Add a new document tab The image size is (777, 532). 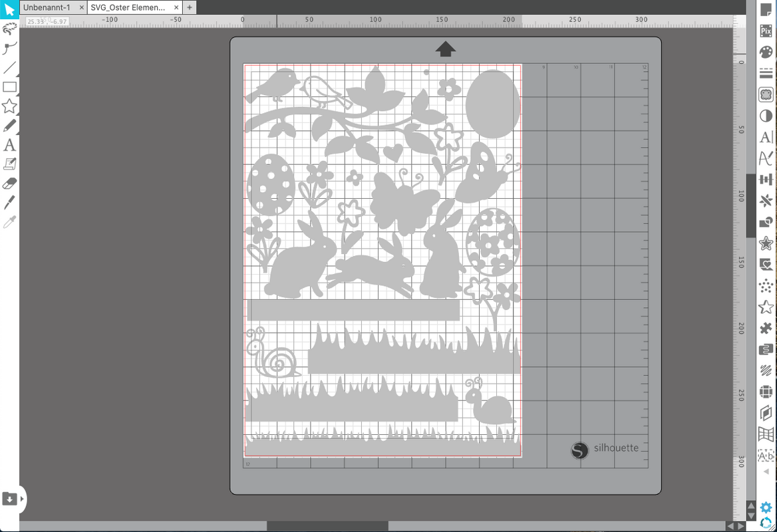[189, 7]
